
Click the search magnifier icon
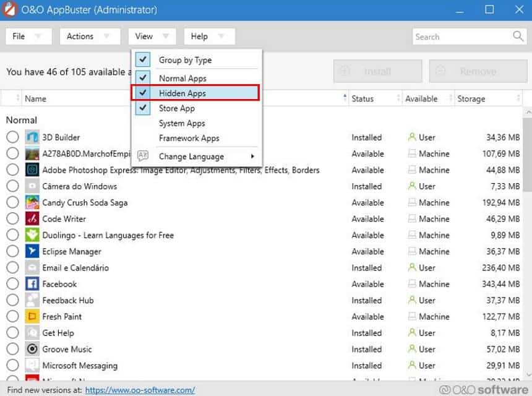point(518,36)
